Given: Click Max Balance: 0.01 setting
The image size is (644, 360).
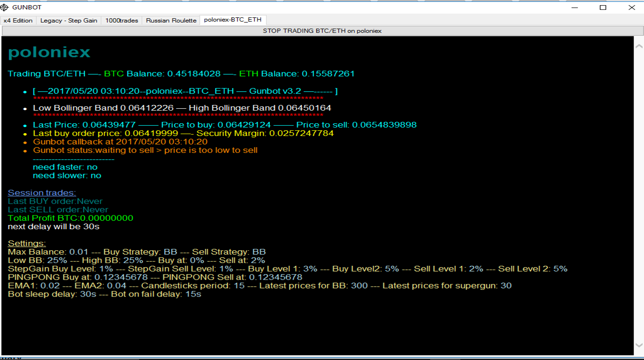Looking at the screenshot, I should pyautogui.click(x=48, y=252).
